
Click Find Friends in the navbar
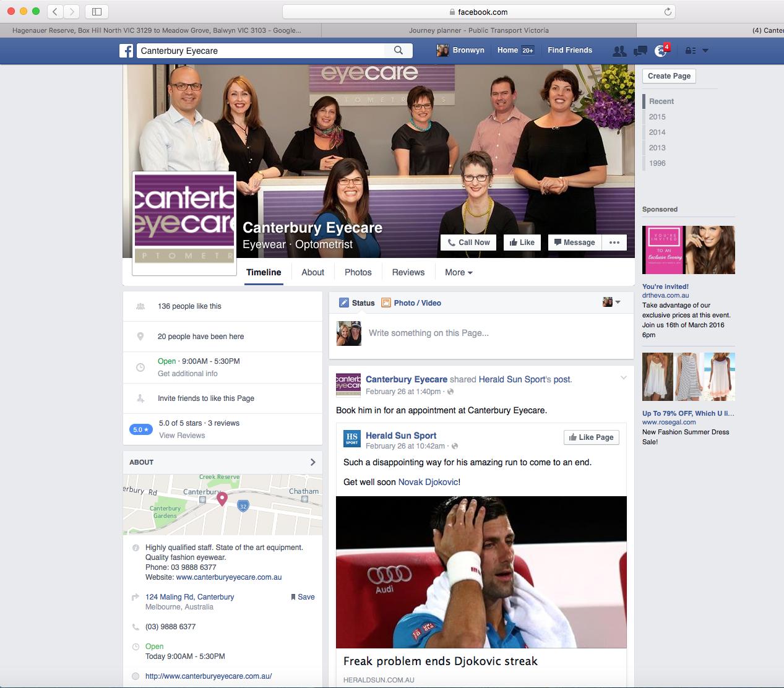point(570,50)
